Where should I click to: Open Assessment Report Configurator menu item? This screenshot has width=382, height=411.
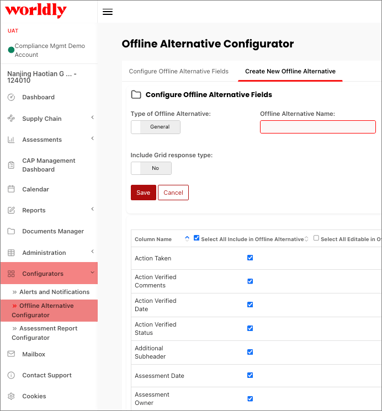[x=45, y=333]
